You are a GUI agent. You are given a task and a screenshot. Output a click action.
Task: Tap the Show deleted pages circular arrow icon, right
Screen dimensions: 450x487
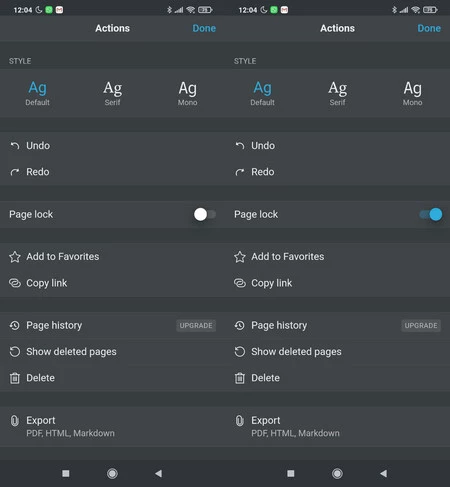240,352
